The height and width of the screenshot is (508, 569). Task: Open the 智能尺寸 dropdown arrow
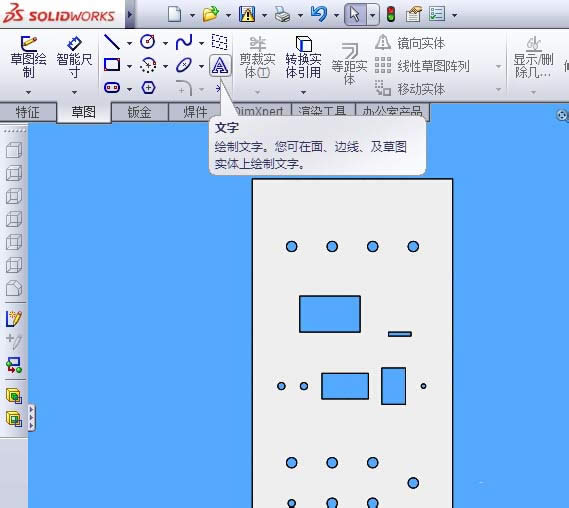coord(74,92)
